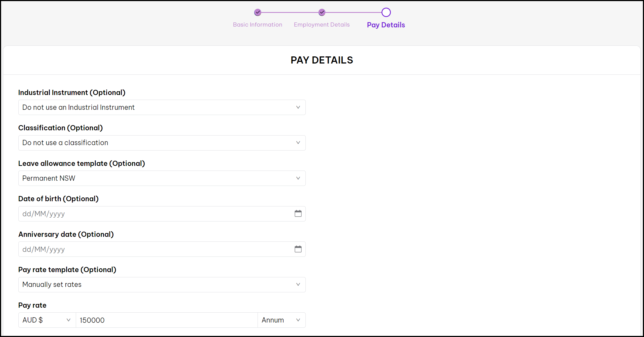Screen dimensions: 644x337
Task: Click the chevron on the Classification dropdown
Action: pyautogui.click(x=298, y=143)
